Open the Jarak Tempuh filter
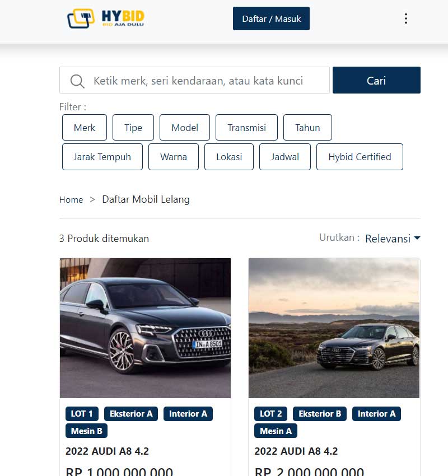The image size is (448, 476). pos(102,157)
